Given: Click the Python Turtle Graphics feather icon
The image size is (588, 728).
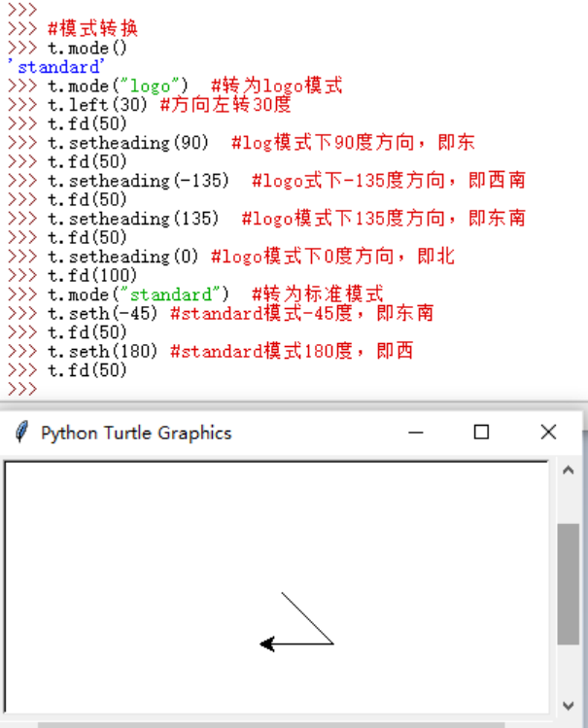Looking at the screenshot, I should coord(21,433).
